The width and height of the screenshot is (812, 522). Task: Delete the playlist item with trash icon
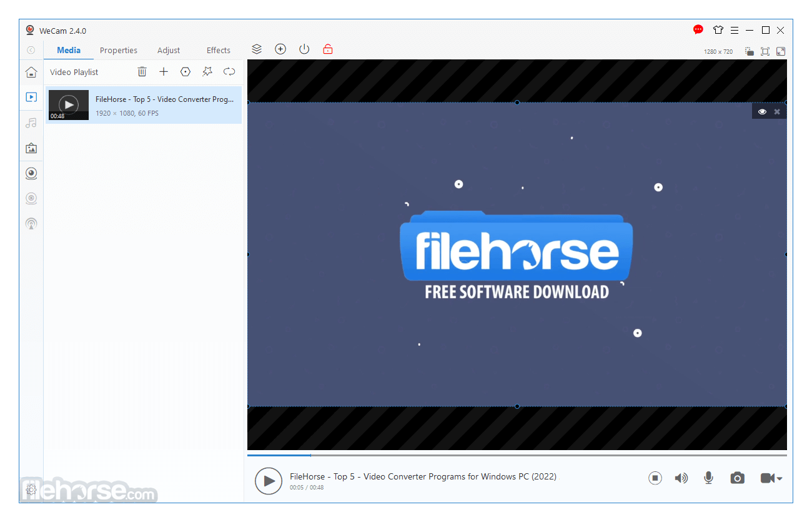pos(142,72)
